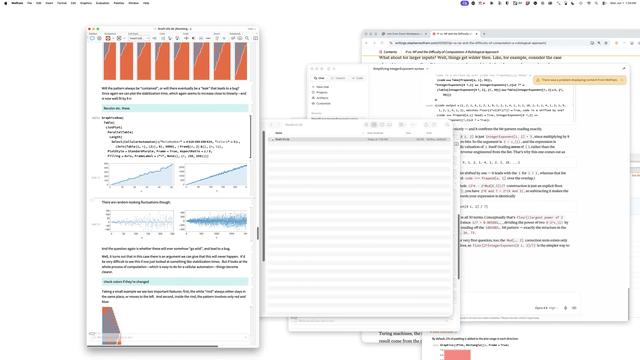Open the Palettes menu in the menu bar

click(x=119, y=3)
